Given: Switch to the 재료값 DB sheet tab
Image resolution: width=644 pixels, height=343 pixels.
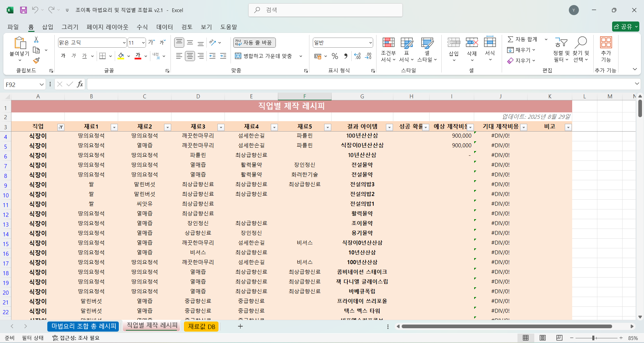Looking at the screenshot, I should coord(201,327).
